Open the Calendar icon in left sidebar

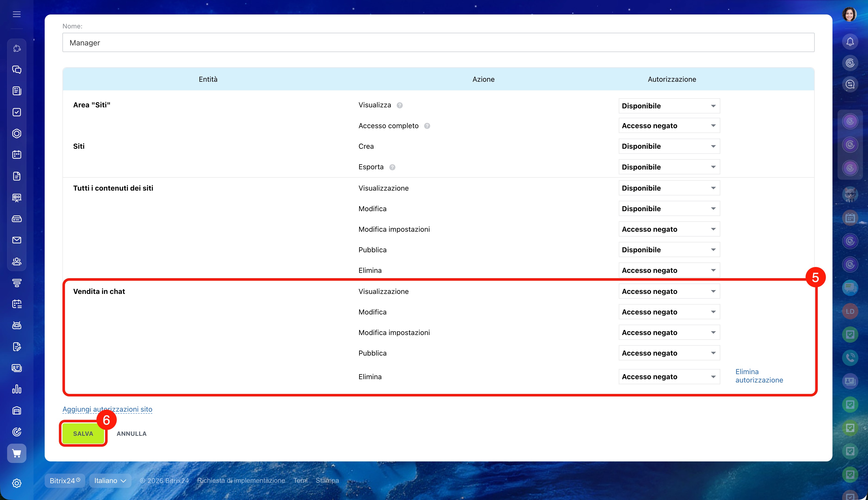(x=16, y=155)
